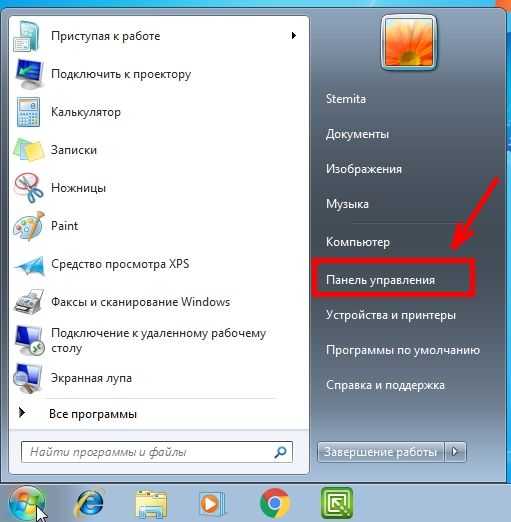Screen dimensions: 511x522
Task: Open Sticky Notes (Записки) icon
Action: click(x=28, y=150)
